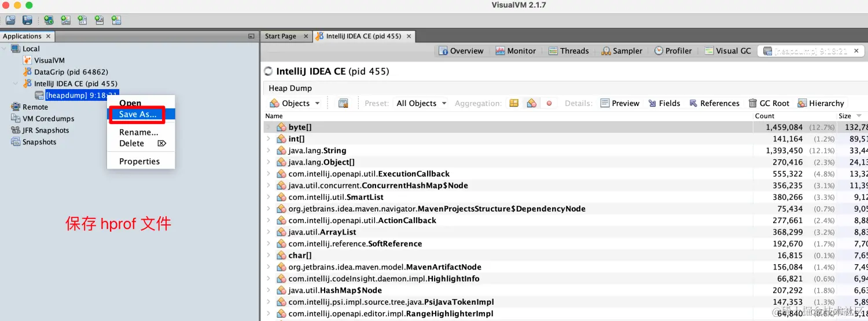Click the Load Snapshot toolbar icon
This screenshot has width=868, height=321.
point(10,20)
